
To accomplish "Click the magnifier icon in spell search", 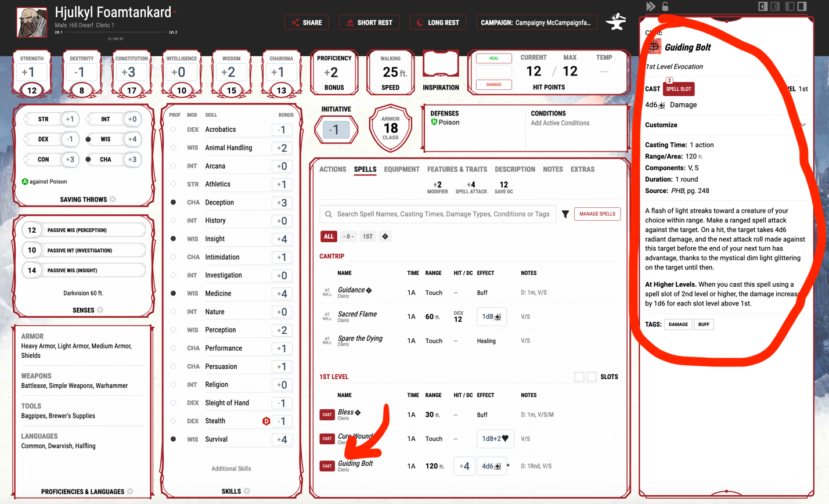I will (329, 214).
